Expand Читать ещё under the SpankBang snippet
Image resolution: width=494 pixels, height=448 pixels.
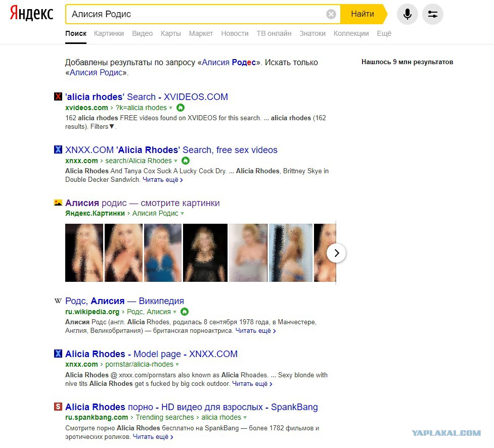pos(153,437)
